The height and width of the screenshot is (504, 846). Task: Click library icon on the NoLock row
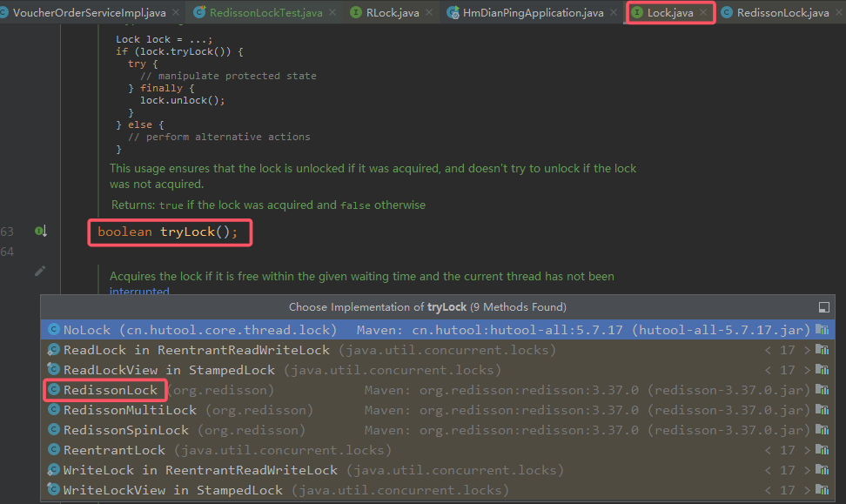click(x=822, y=329)
